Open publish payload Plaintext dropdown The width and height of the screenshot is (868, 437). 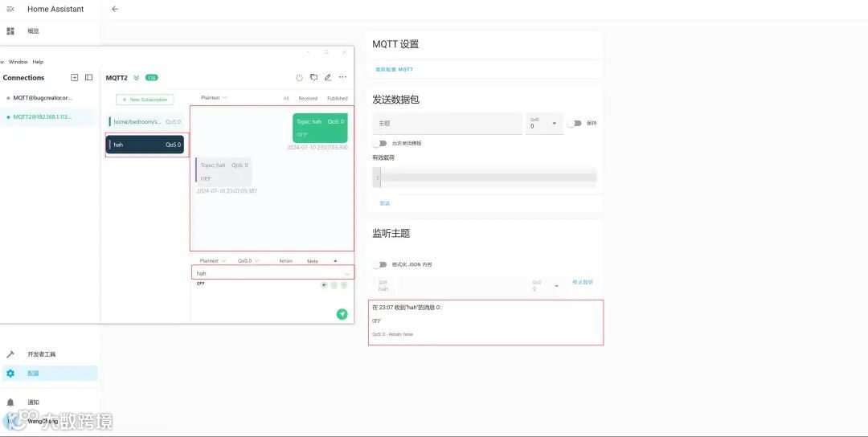click(x=212, y=260)
